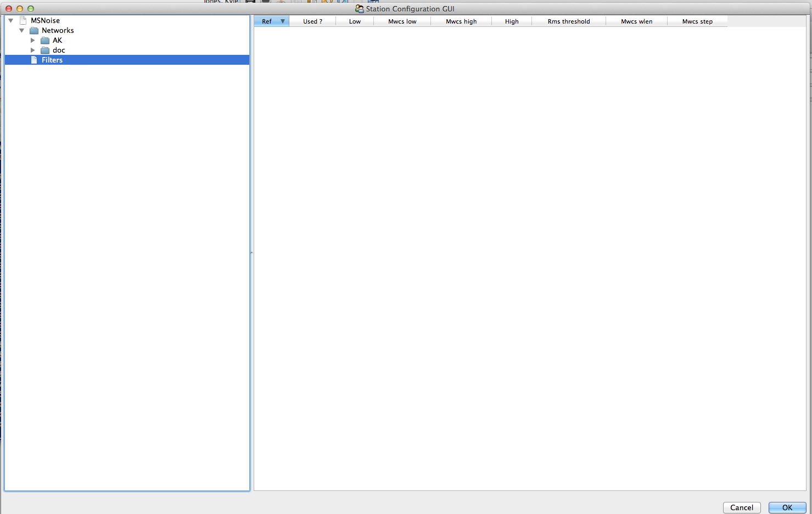The height and width of the screenshot is (514, 812).
Task: Click the doc folder icon
Action: point(45,50)
